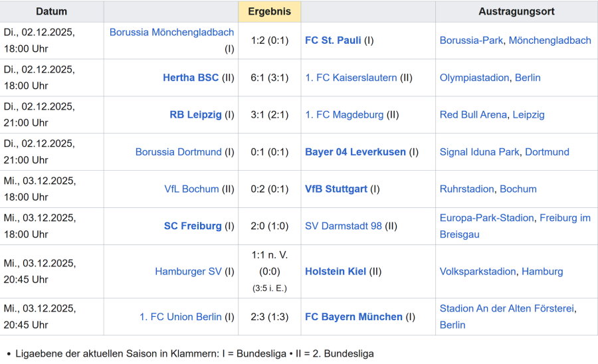Click the Ergebnis column header
Image resolution: width=598 pixels, height=364 pixels.
(269, 11)
